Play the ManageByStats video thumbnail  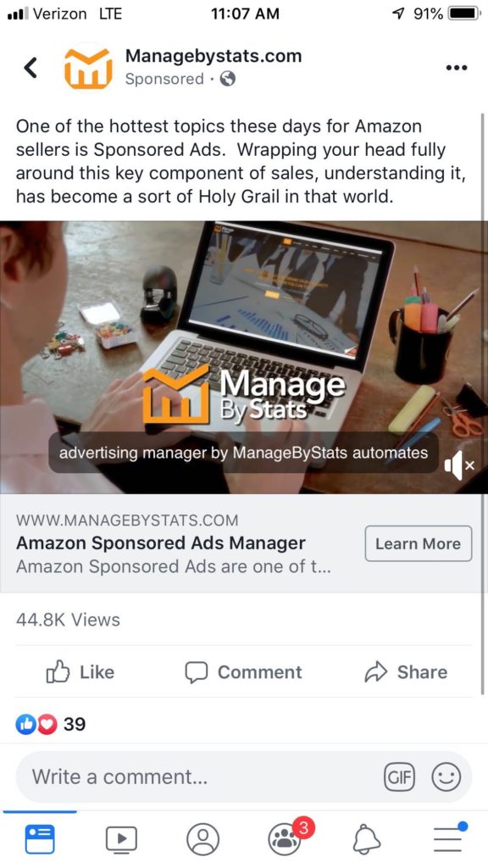(x=243, y=357)
